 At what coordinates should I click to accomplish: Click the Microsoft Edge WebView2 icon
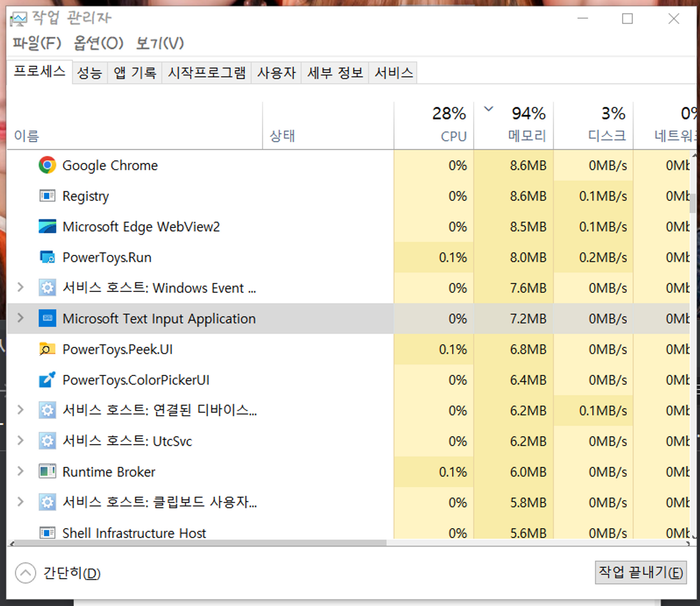point(47,227)
